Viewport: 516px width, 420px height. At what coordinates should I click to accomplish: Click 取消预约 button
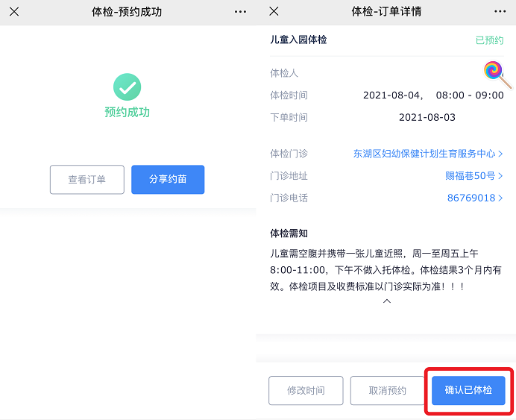pyautogui.click(x=388, y=391)
